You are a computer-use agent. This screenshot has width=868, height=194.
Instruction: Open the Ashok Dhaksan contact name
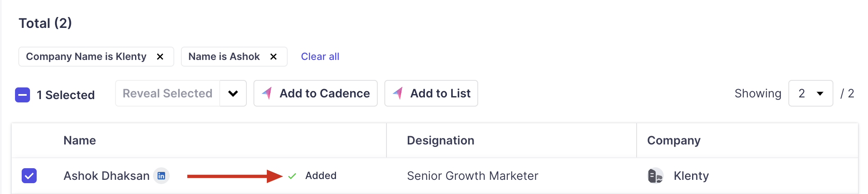(106, 176)
